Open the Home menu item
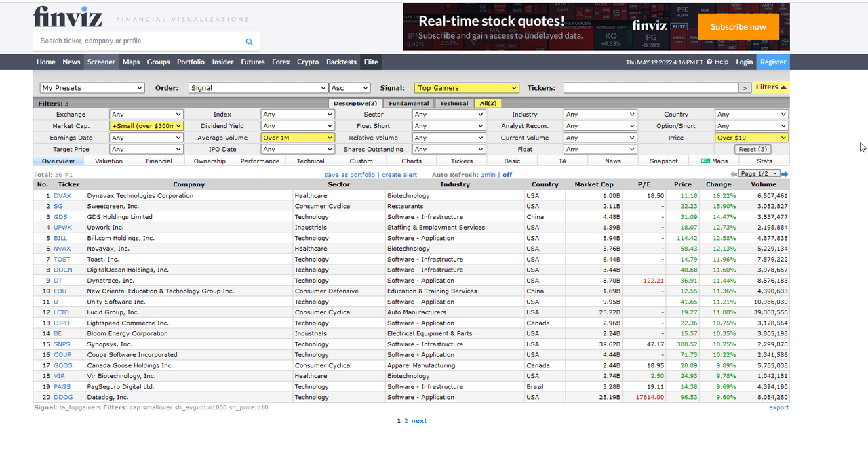Screen dimensions: 868x450 (46, 62)
